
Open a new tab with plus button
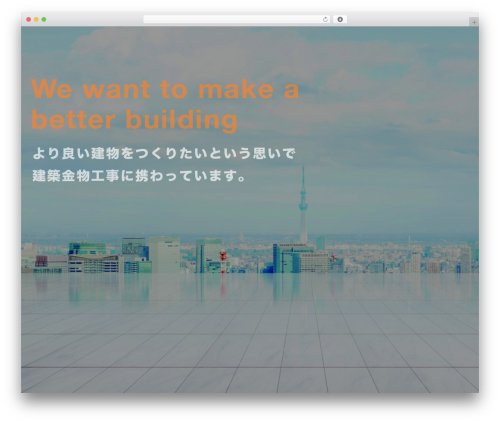pos(474,22)
